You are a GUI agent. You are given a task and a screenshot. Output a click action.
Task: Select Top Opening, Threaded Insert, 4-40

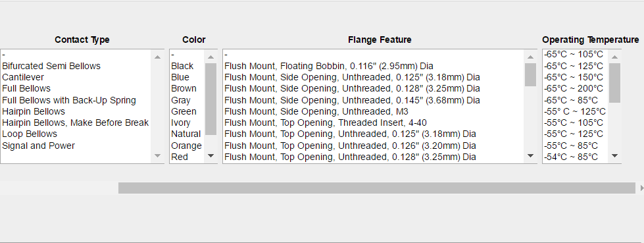325,122
